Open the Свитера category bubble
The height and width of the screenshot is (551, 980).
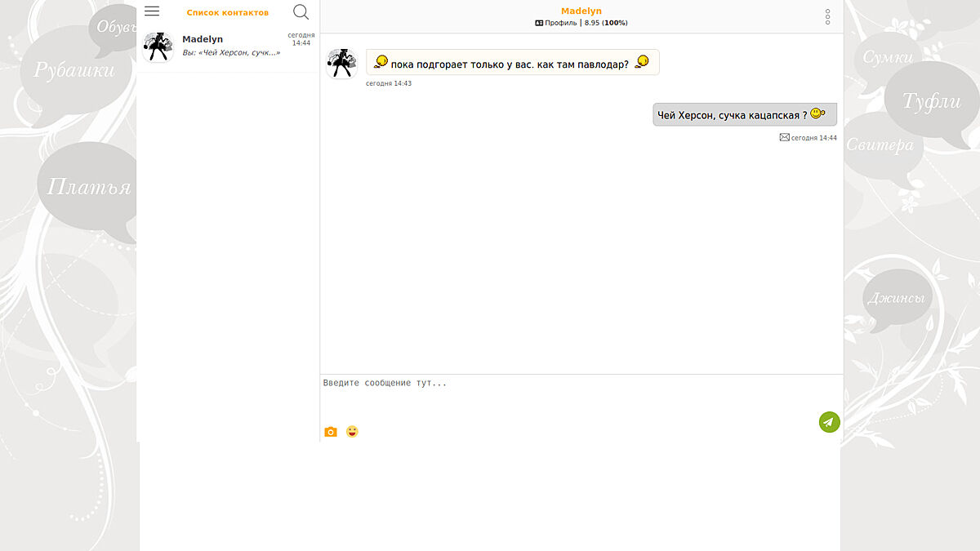[x=879, y=146]
